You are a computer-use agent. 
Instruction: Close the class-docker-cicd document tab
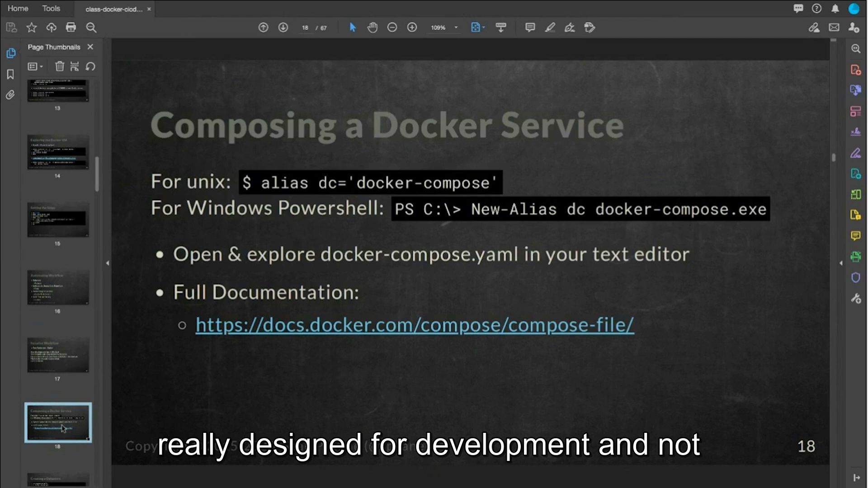tap(149, 9)
